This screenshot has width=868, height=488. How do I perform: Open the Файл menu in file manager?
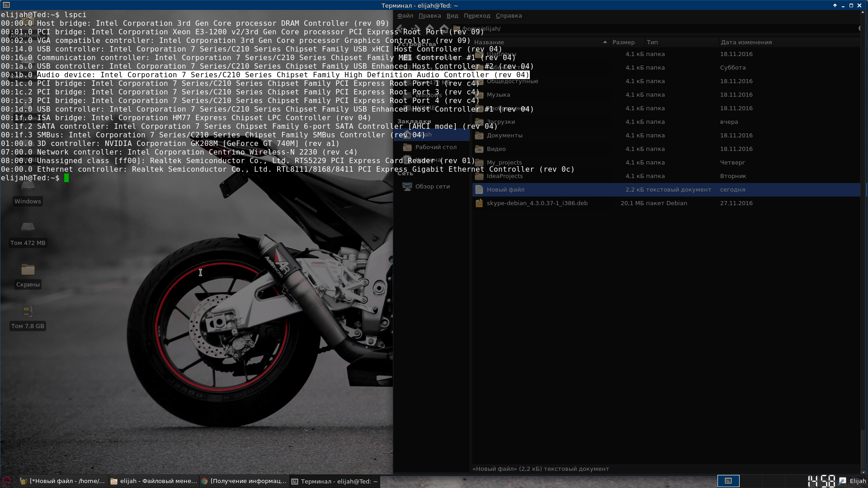point(405,15)
